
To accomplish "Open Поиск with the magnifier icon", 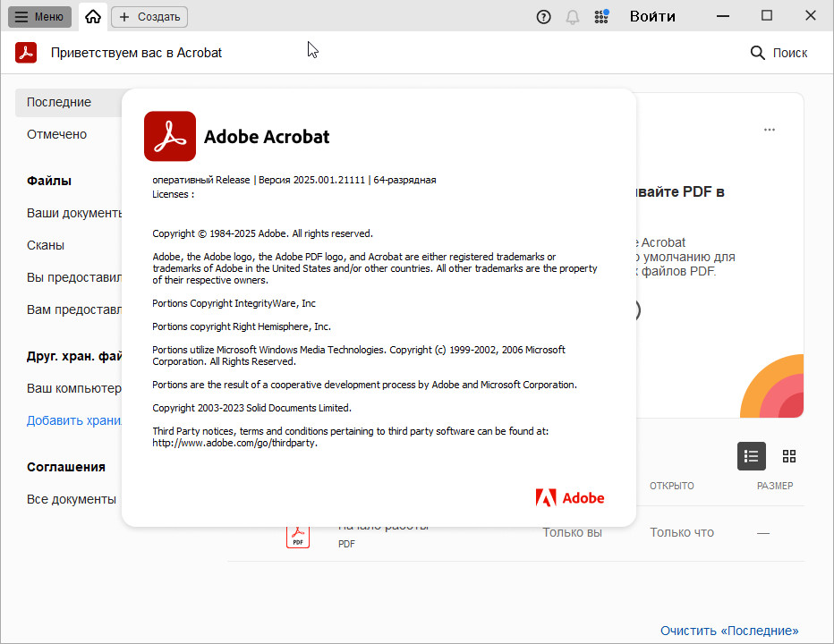I will [x=779, y=53].
